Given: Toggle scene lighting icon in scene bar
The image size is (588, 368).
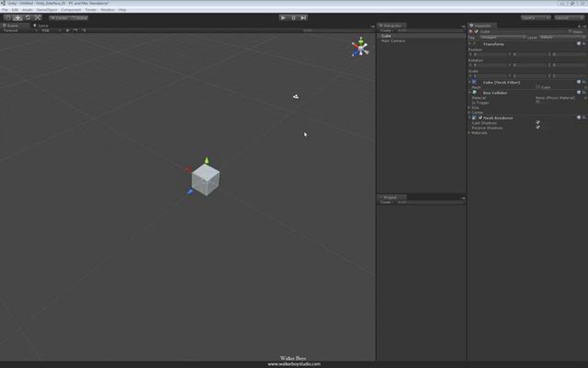Looking at the screenshot, I should (x=67, y=31).
